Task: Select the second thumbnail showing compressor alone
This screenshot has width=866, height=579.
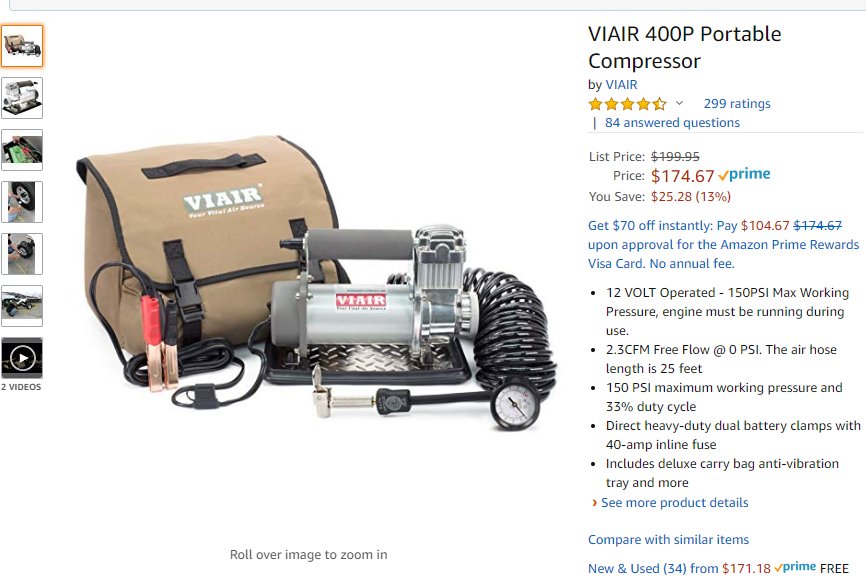Action: tap(22, 98)
